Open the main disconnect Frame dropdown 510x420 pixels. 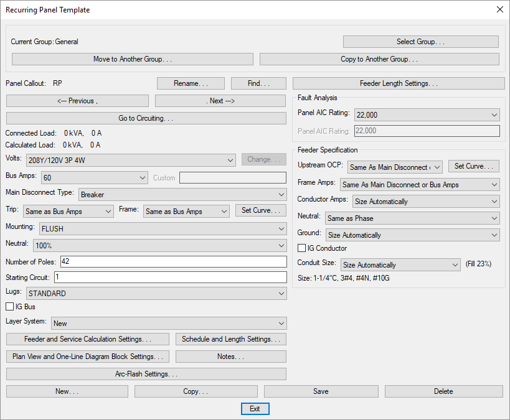pos(186,212)
